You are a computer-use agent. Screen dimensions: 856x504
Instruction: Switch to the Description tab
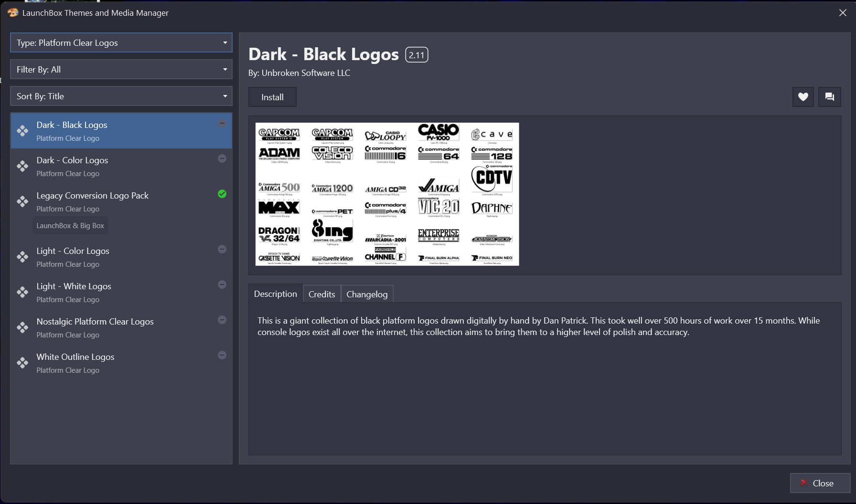pyautogui.click(x=276, y=294)
